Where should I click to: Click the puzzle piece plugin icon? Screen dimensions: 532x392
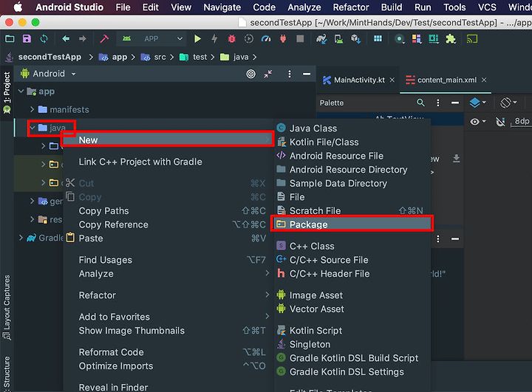pyautogui.click(x=451, y=38)
